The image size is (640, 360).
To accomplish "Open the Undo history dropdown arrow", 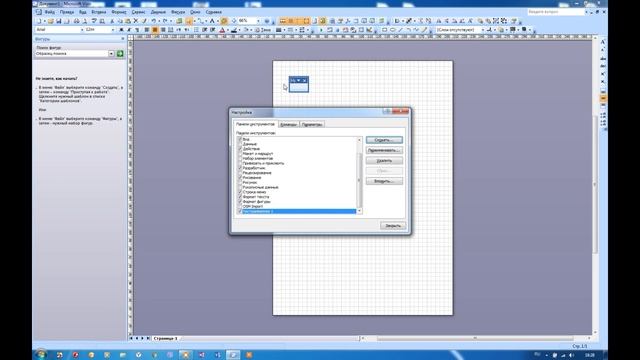I will (158, 21).
